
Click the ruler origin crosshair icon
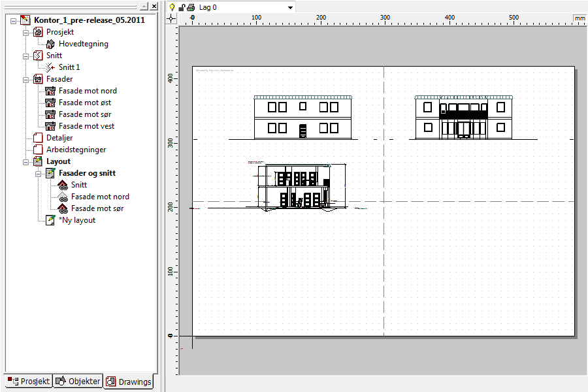[171, 18]
